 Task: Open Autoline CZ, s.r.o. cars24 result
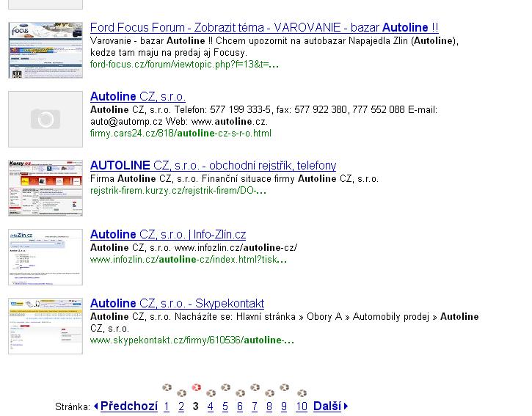[x=138, y=97]
